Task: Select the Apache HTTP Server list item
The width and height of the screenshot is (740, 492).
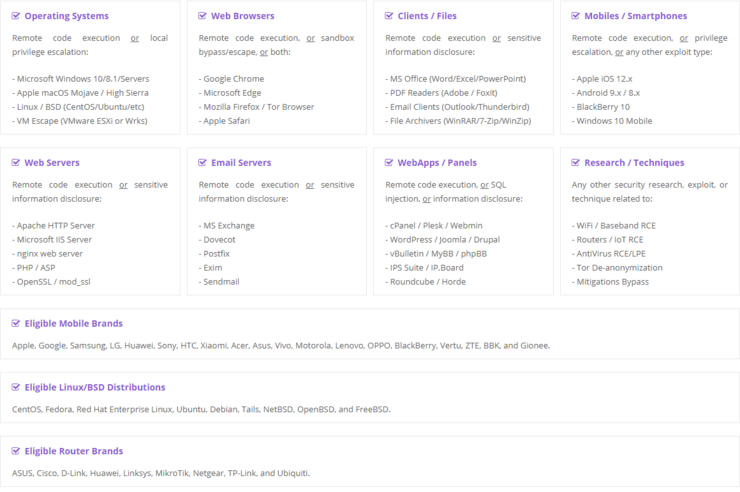Action: point(55,226)
